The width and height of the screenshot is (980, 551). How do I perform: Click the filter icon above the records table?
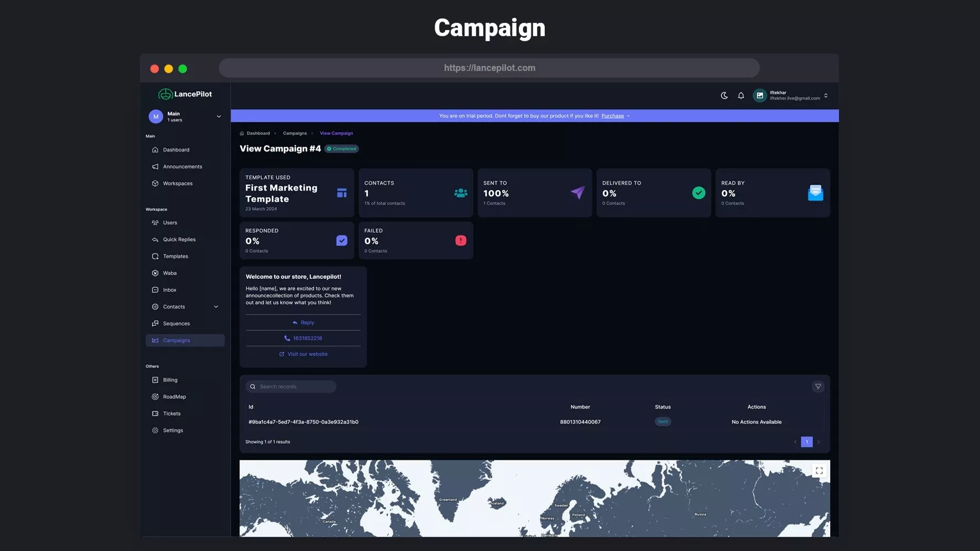pyautogui.click(x=818, y=387)
